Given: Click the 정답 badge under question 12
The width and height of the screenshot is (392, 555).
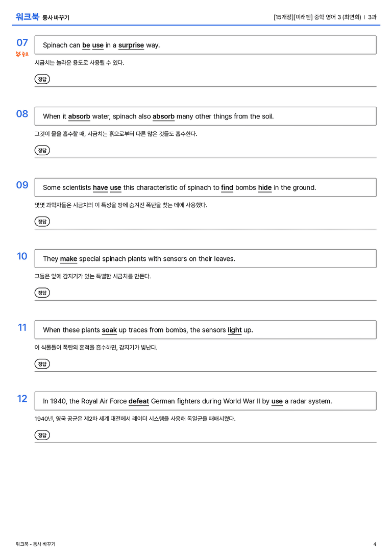Looking at the screenshot, I should pos(42,435).
